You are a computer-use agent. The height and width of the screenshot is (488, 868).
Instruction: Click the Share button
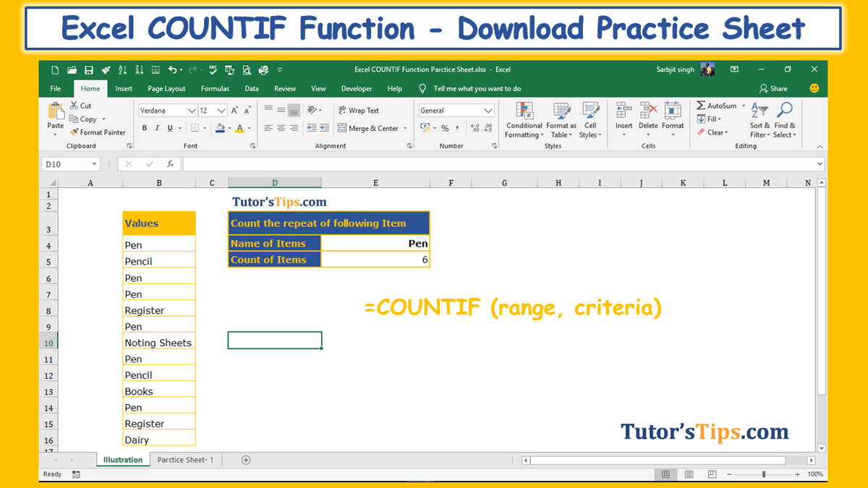click(773, 88)
